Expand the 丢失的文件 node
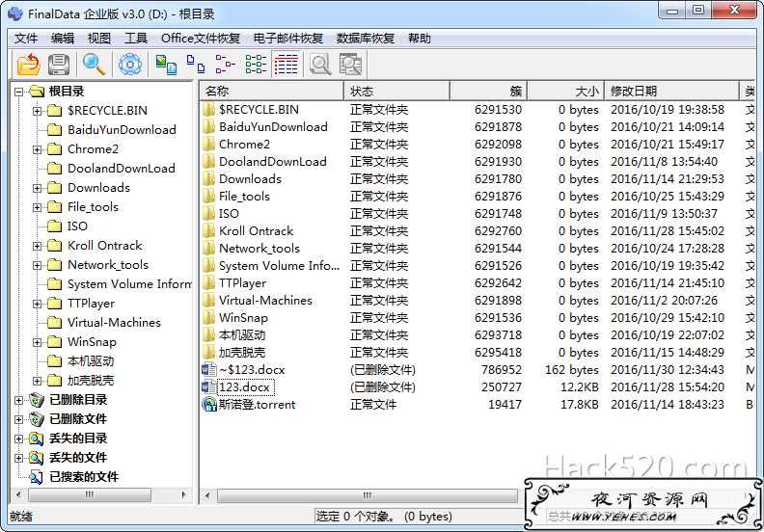Screen dimensions: 764x532 pyautogui.click(x=18, y=458)
